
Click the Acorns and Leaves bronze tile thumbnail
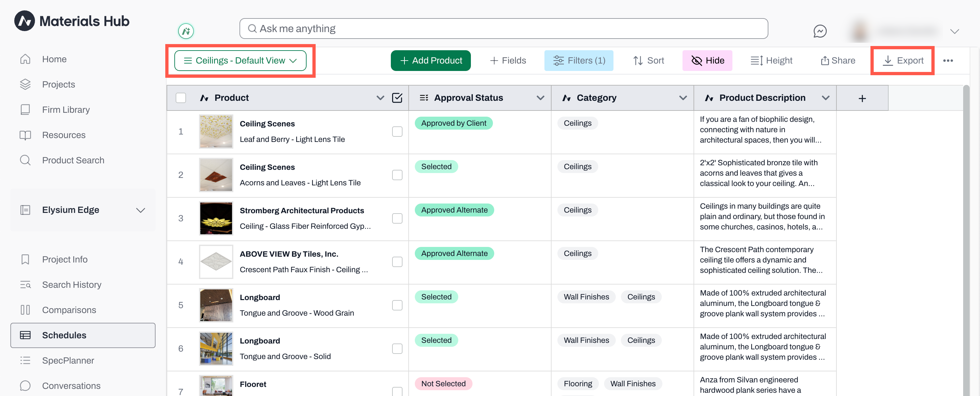(216, 175)
